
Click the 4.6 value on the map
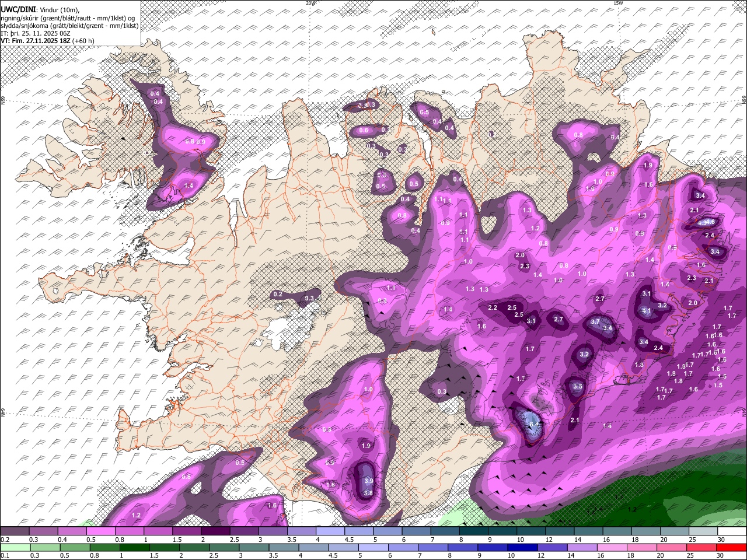pos(710,222)
